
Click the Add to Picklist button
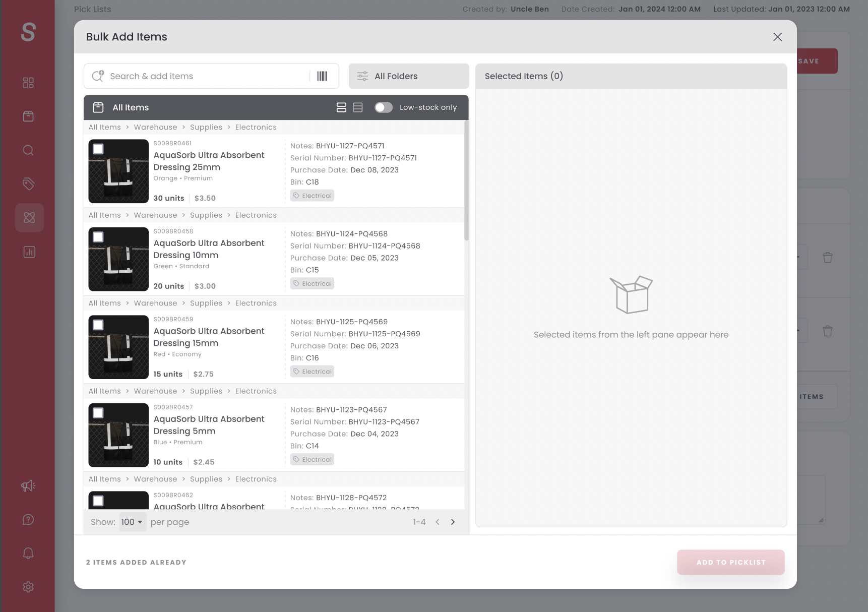click(731, 562)
